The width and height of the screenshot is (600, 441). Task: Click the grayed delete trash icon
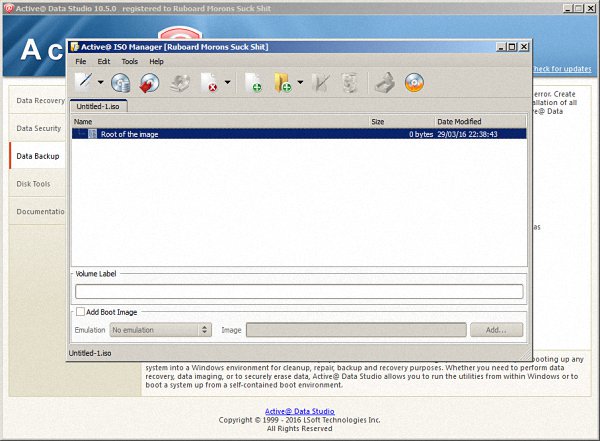click(x=349, y=83)
